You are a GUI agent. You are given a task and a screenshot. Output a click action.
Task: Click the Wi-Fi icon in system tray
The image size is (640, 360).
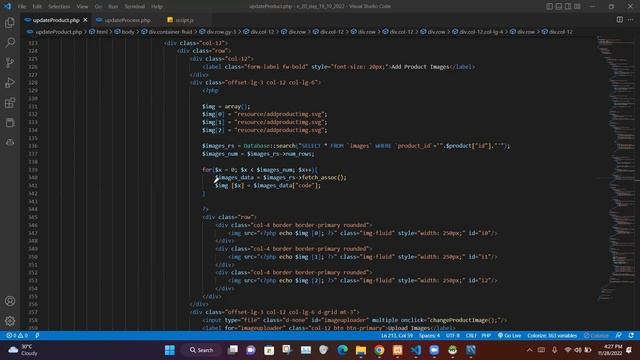click(568, 350)
